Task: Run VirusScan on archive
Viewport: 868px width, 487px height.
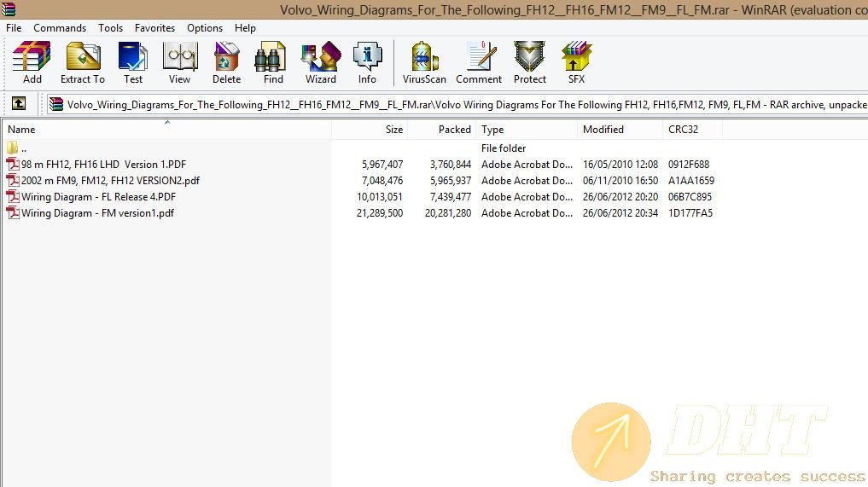Action: pos(424,62)
